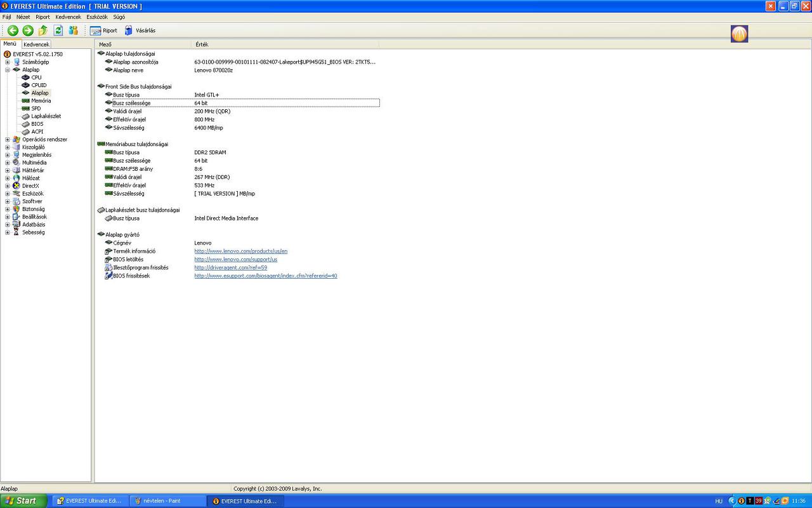Viewport: 812px width, 508px height.
Task: Click the Windows Start button
Action: [23, 501]
